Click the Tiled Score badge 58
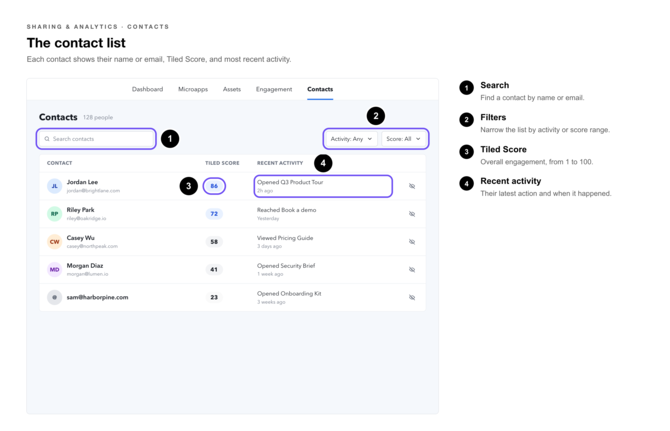This screenshot has width=670, height=431. pyautogui.click(x=214, y=242)
